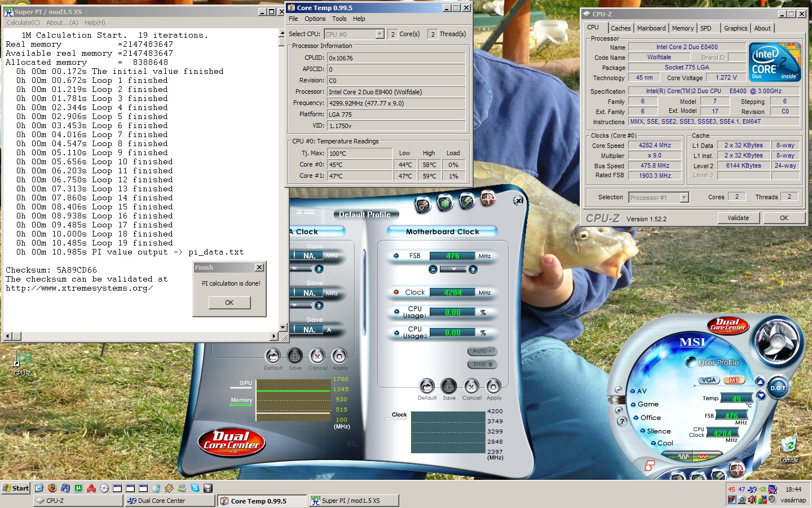Open Skype from quick launch bar
This screenshot has width=812, height=508.
(195, 488)
